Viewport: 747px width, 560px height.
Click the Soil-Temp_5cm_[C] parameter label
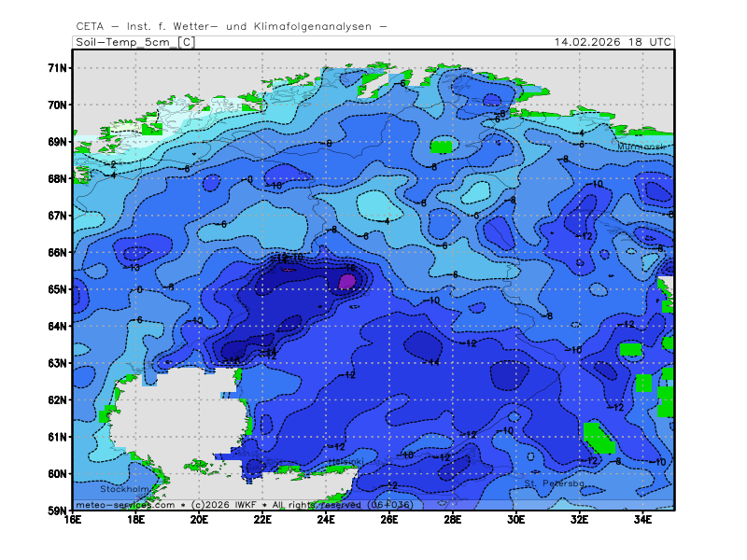click(134, 42)
